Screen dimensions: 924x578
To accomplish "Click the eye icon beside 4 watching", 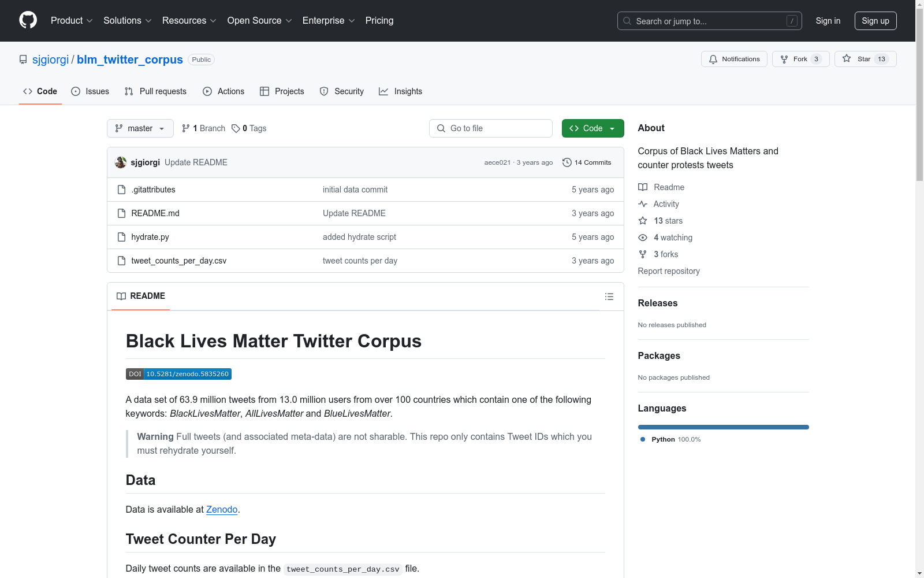I will 643,238.
